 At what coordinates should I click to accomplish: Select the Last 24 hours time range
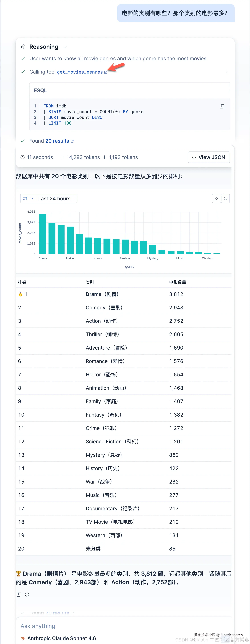[54, 199]
